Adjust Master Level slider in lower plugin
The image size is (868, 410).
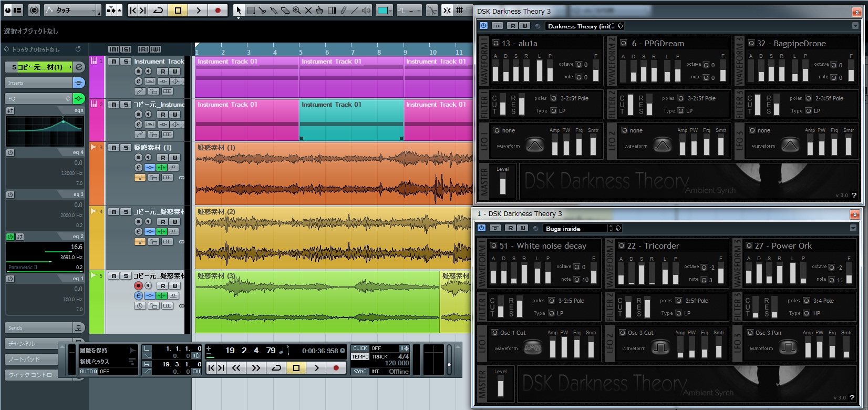tap(501, 387)
